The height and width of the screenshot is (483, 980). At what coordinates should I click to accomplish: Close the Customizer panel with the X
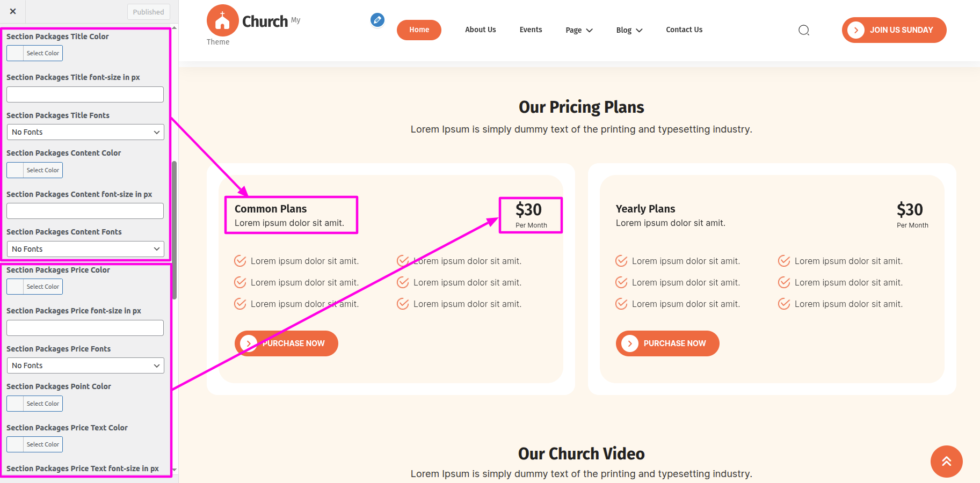click(13, 11)
